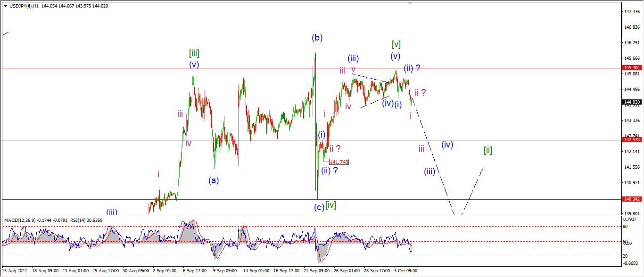Click the green [v] wave label
This screenshot has height=277, width=644.
(x=396, y=44)
